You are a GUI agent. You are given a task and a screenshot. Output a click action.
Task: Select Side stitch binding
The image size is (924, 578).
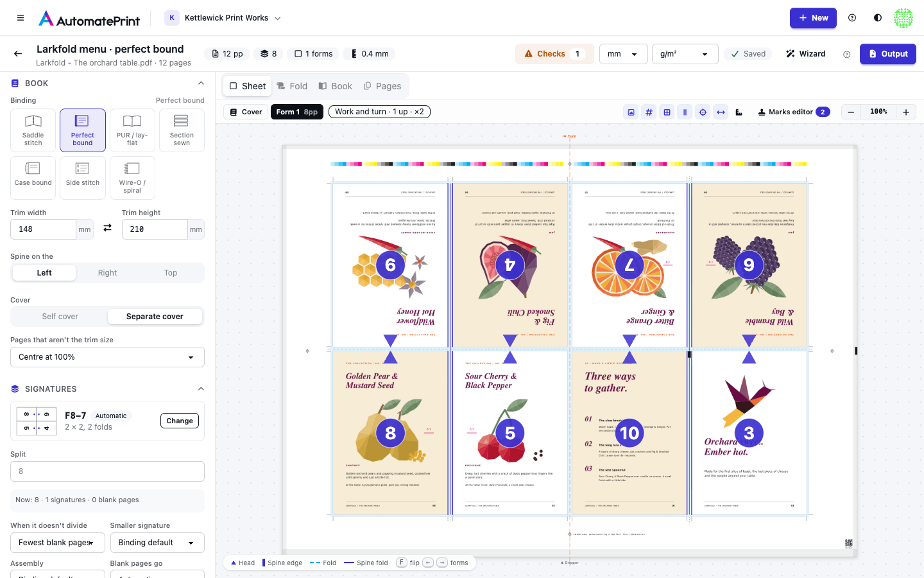coord(83,178)
